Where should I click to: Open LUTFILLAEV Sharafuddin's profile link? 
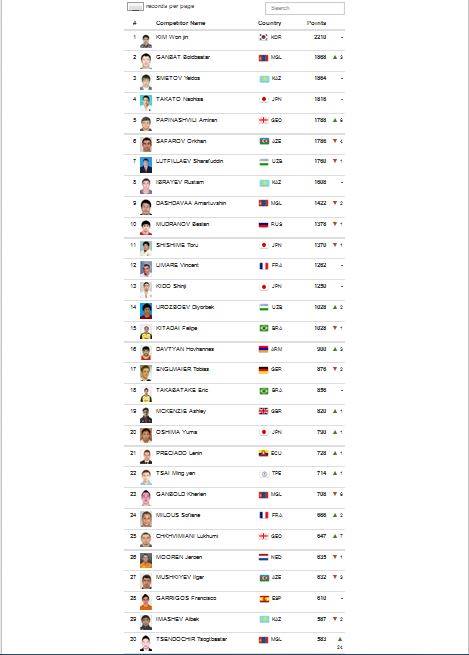(x=190, y=161)
